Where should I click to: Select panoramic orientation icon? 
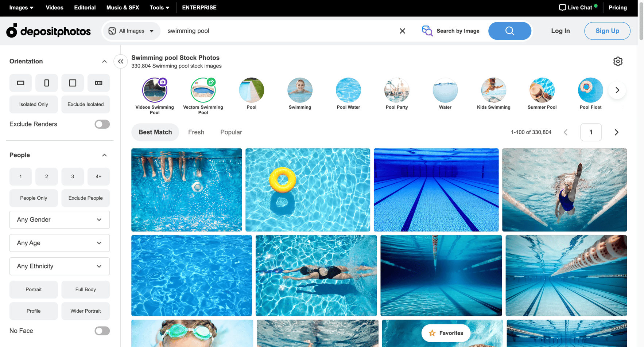[x=98, y=83]
